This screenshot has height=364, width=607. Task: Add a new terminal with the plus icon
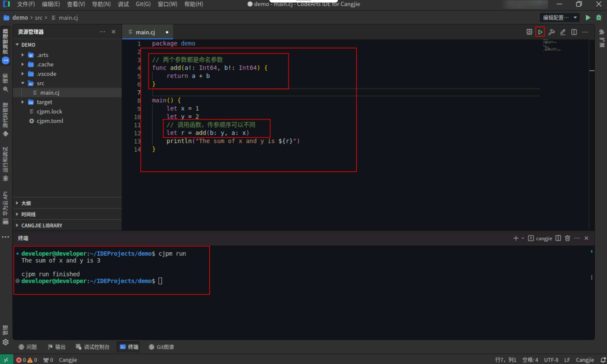point(516,238)
